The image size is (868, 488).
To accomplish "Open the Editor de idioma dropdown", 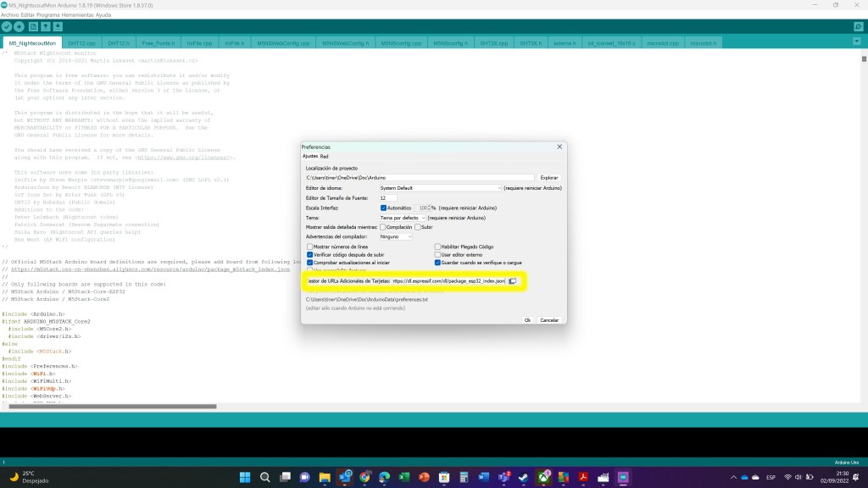I will [x=441, y=187].
